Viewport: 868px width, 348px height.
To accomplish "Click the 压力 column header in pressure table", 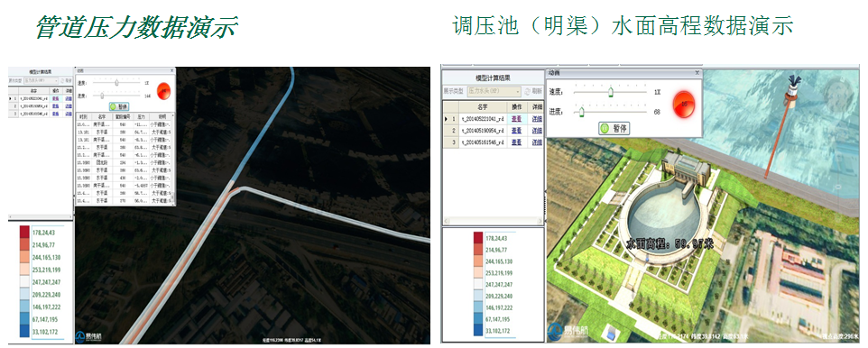I will tap(140, 117).
